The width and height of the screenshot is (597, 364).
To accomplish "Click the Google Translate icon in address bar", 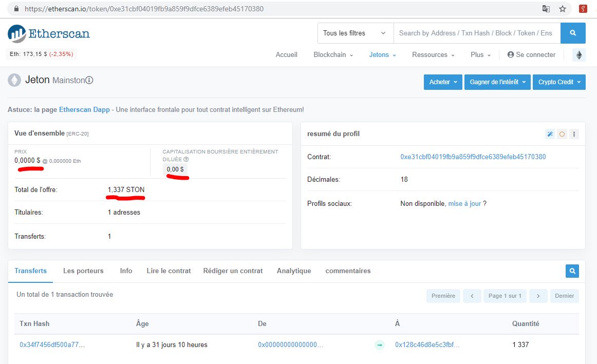I will click(546, 8).
